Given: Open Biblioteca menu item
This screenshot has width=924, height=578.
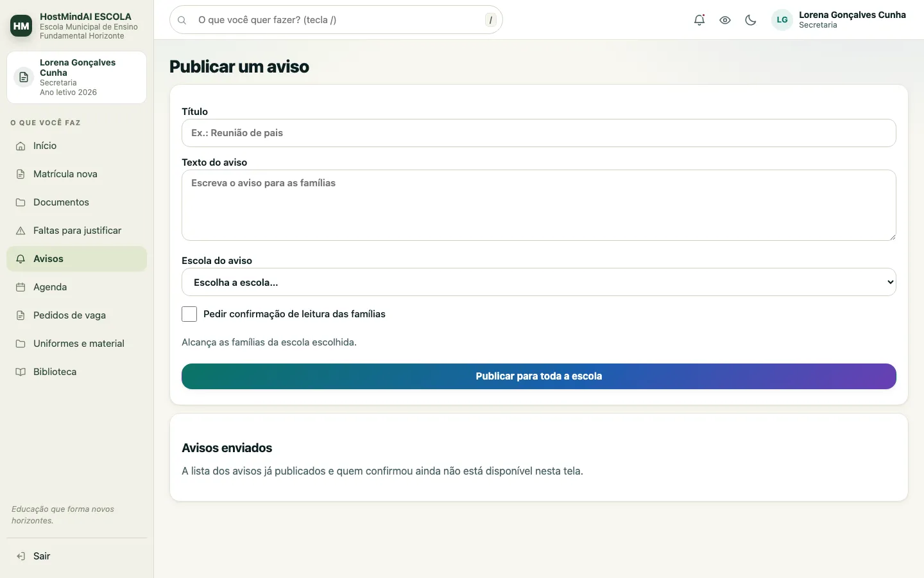Looking at the screenshot, I should click(x=77, y=372).
